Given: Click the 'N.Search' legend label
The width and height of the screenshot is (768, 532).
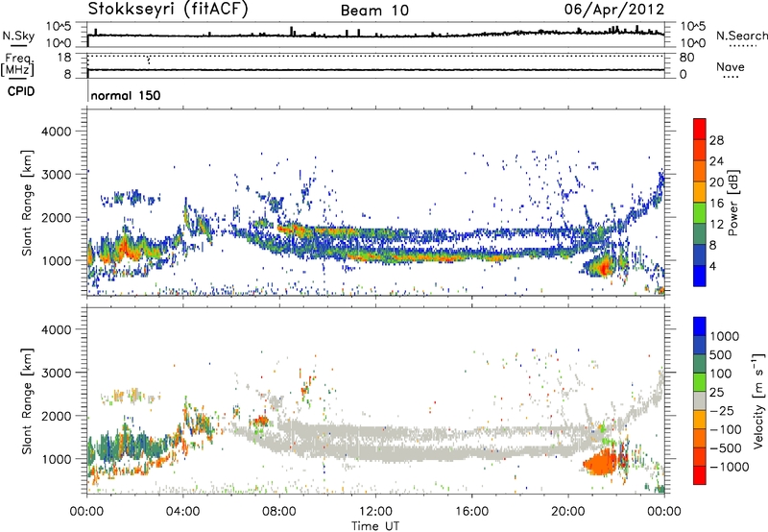Looking at the screenshot, I should (x=741, y=36).
